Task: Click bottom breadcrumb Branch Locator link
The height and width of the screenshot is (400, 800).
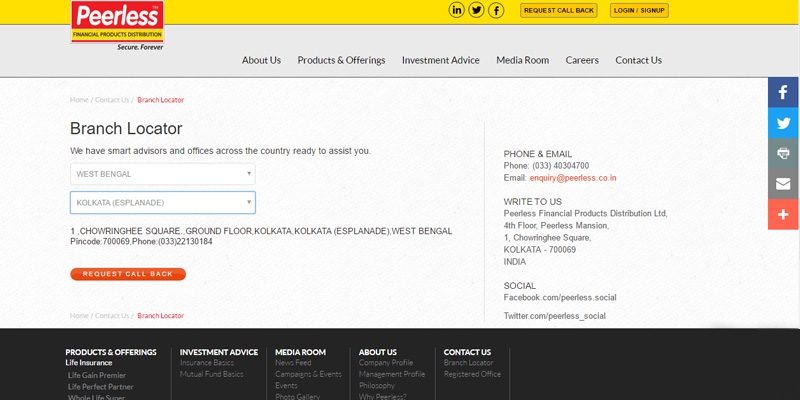Action: pos(161,316)
